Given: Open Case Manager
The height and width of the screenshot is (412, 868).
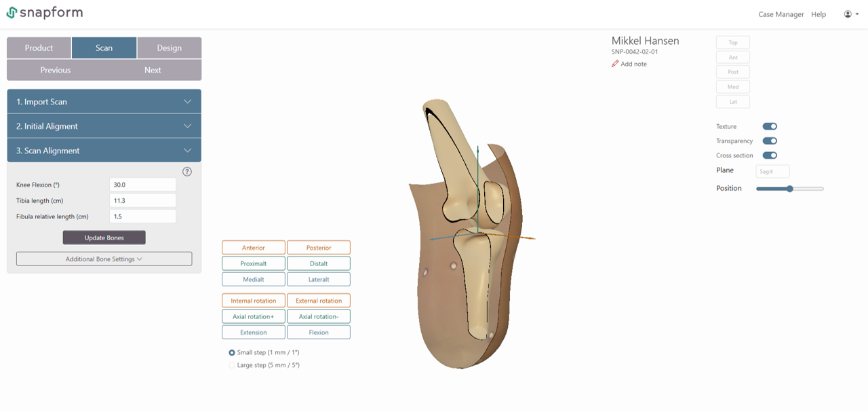Looking at the screenshot, I should point(781,14).
